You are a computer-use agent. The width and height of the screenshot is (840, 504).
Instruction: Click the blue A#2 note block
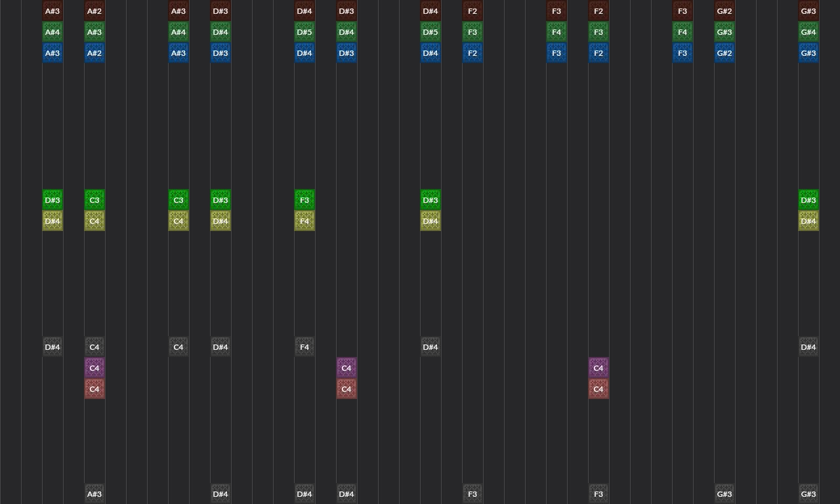pos(94,53)
